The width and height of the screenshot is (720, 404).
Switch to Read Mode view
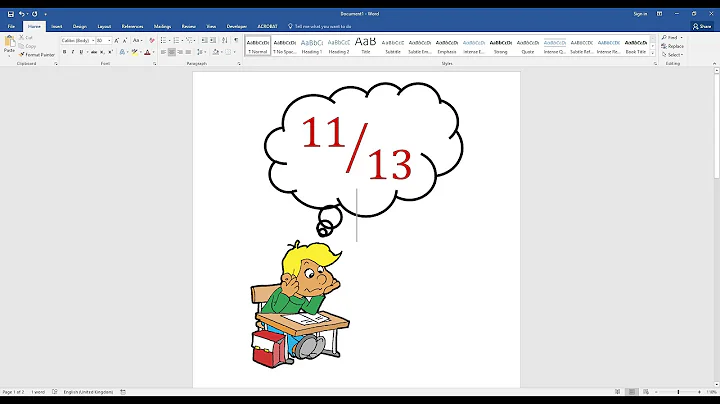[618, 392]
